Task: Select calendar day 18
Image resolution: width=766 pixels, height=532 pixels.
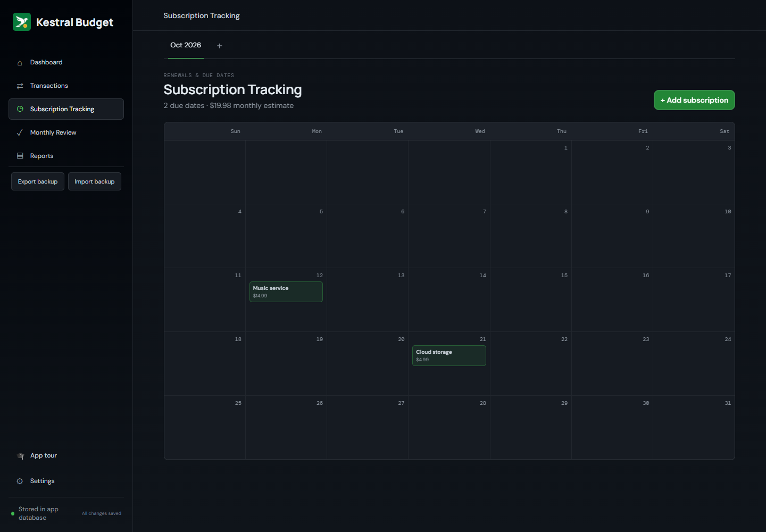Action: coord(205,364)
